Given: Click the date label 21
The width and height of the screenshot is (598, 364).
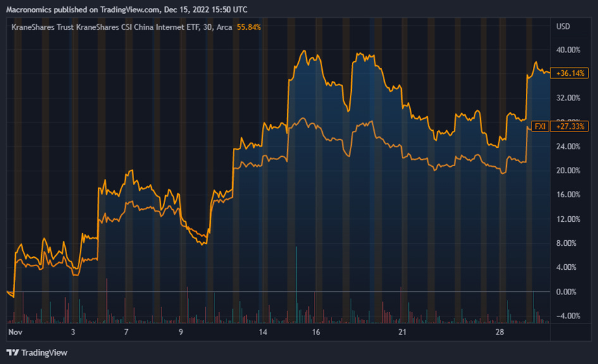Looking at the screenshot, I should pos(402,332).
